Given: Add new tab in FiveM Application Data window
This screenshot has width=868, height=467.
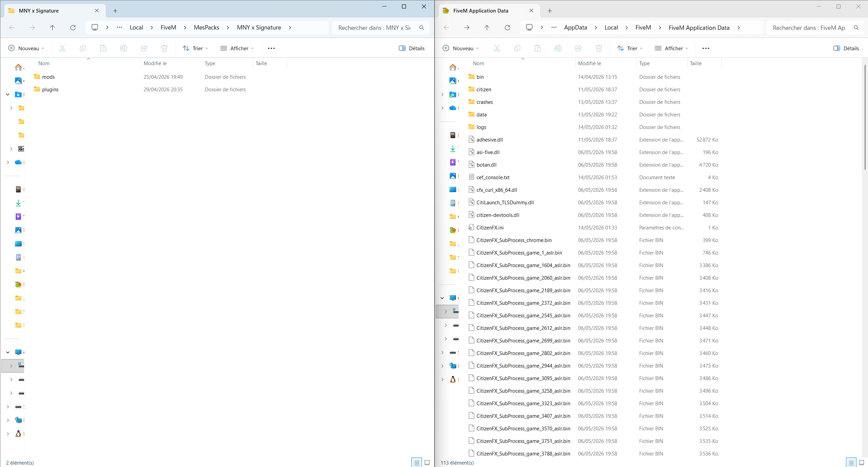Looking at the screenshot, I should [x=550, y=11].
